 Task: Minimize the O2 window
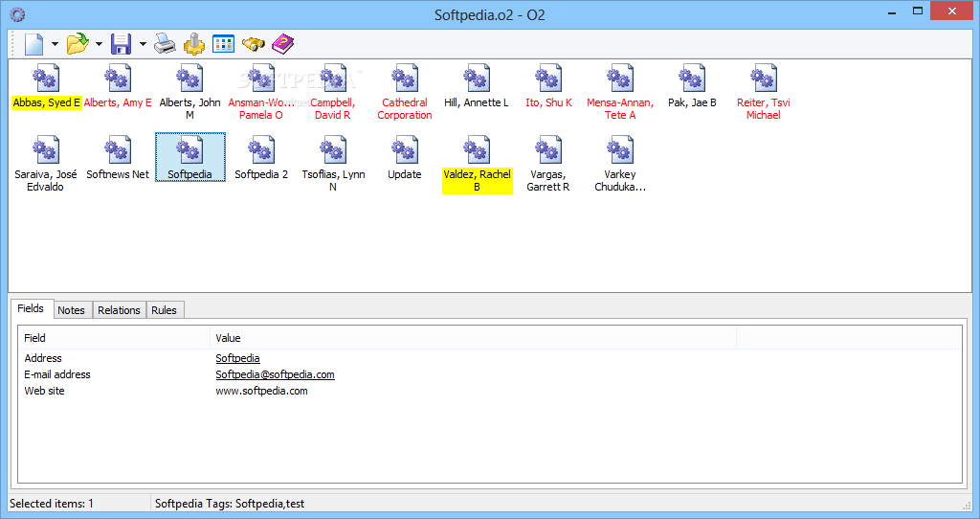point(892,11)
